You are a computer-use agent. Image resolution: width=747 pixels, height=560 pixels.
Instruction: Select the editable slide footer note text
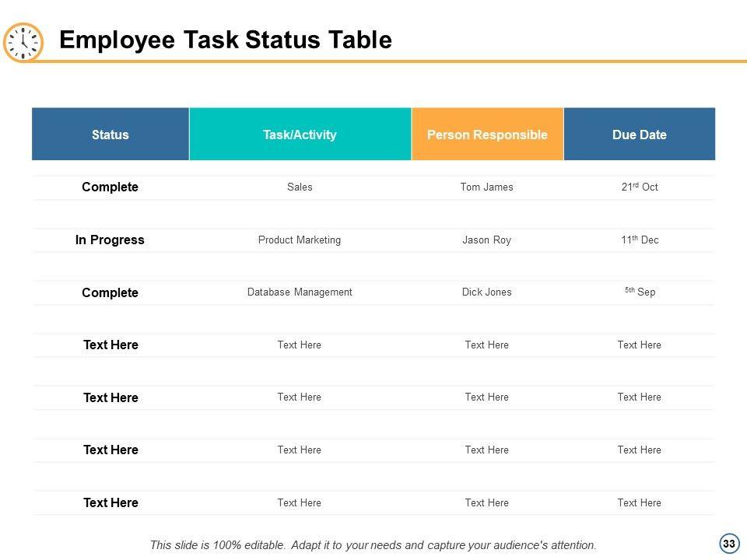tap(373, 545)
